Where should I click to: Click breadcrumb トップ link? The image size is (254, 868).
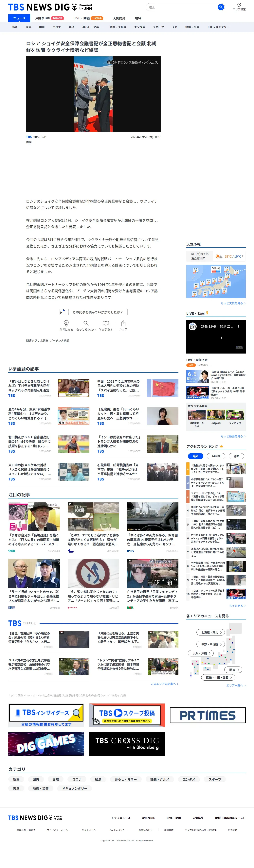point(12,695)
